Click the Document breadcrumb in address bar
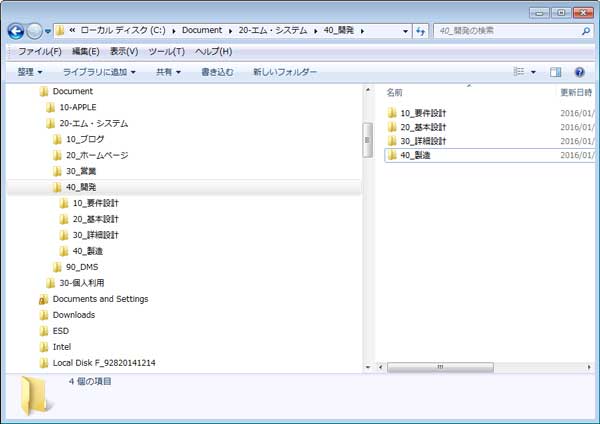The height and width of the screenshot is (424, 600). (202, 30)
